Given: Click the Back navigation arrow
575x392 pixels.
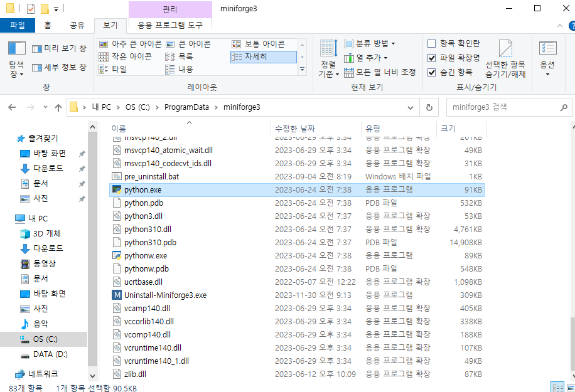Looking at the screenshot, I should pos(12,107).
